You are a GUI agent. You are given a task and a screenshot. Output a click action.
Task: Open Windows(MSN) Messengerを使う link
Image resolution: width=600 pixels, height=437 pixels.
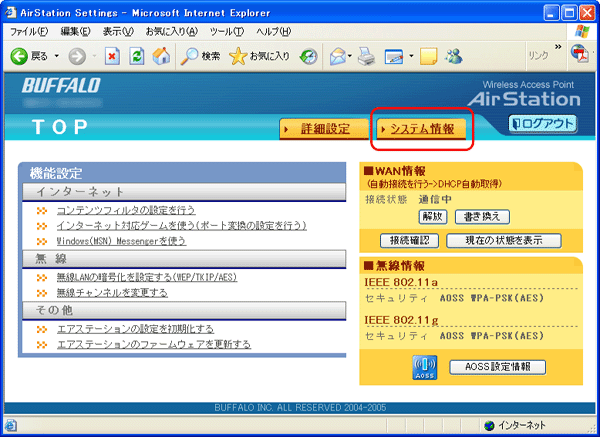pyautogui.click(x=121, y=241)
